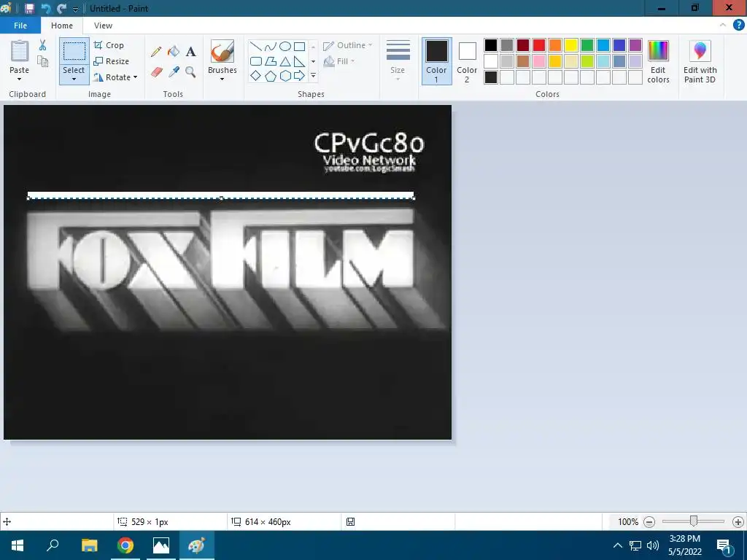Open Google Chrome from taskbar
Screen dimensions: 747x560
(x=125, y=545)
